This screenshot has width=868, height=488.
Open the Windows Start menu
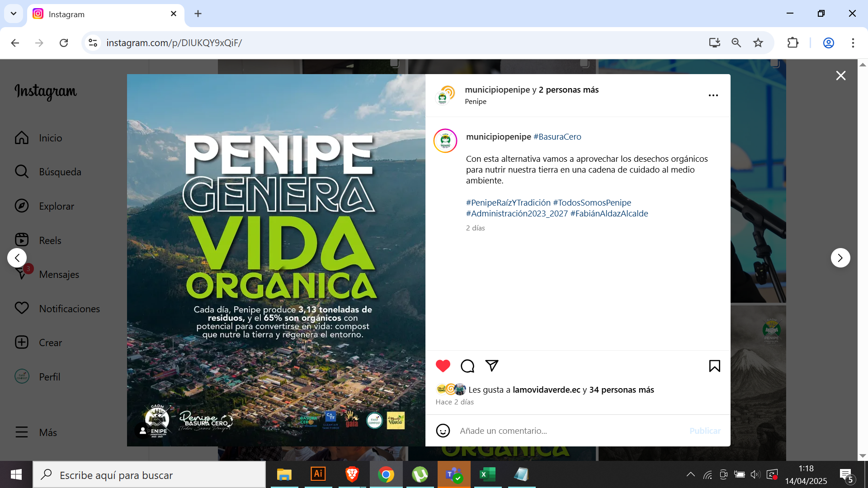16,474
